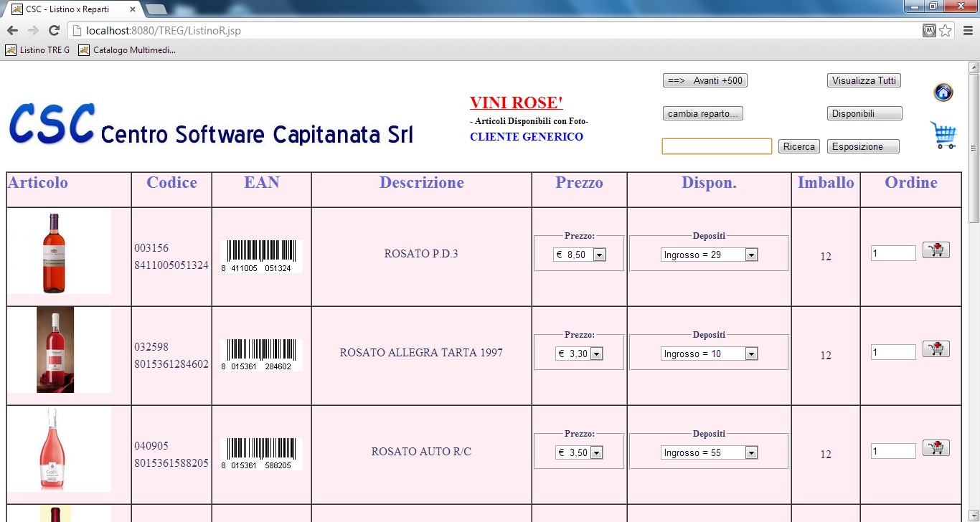
Task: Open price dropdown showing € 3,50
Action: pos(579,452)
